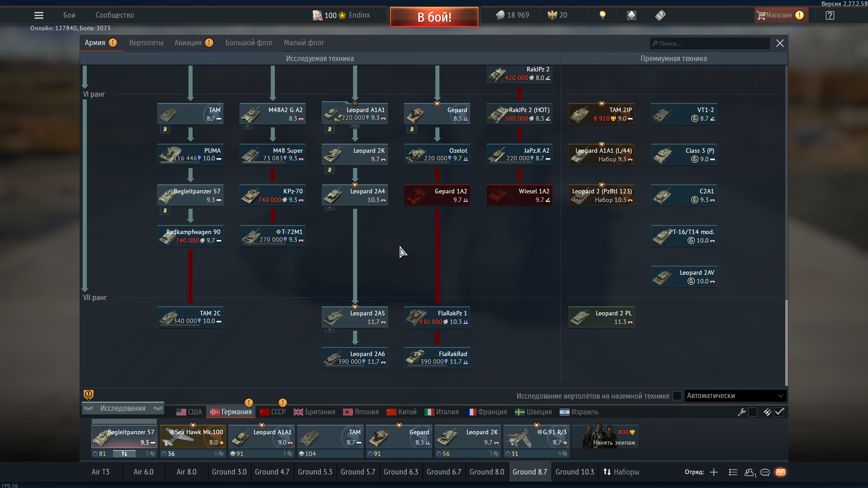Open the help question mark icon
868x488 pixels.
(x=830, y=15)
